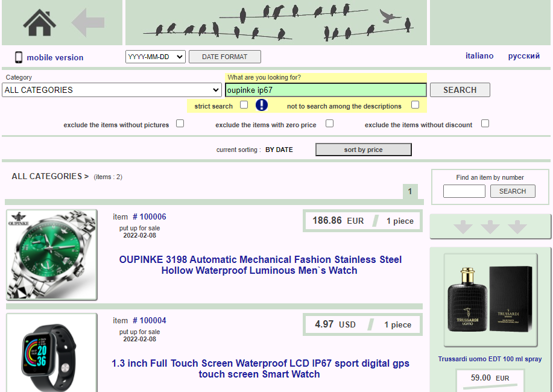Open the black smart watch thumbnail
553x392 pixels.
(52, 353)
